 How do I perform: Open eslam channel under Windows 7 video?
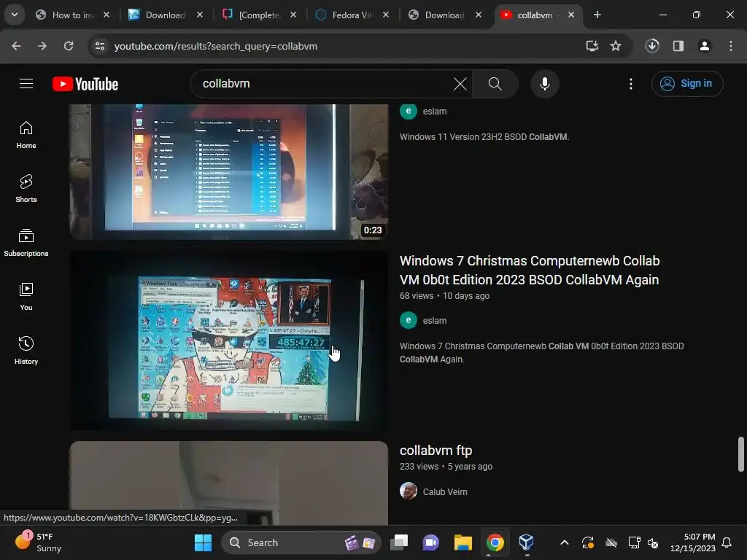[x=435, y=321]
